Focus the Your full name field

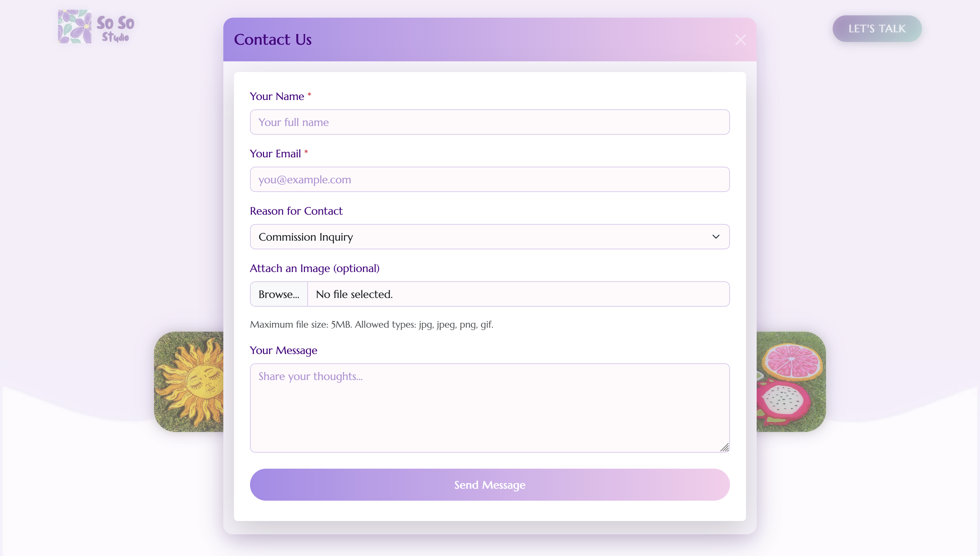coord(489,122)
